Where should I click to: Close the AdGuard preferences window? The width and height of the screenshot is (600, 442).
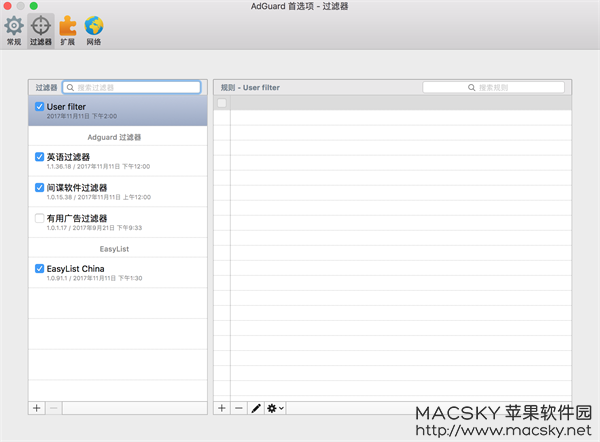coord(7,6)
